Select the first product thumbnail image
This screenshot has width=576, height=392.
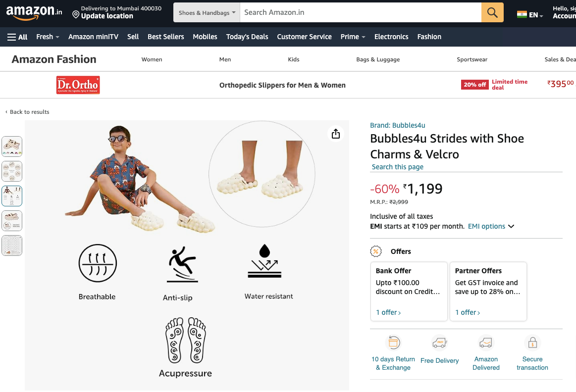(12, 147)
